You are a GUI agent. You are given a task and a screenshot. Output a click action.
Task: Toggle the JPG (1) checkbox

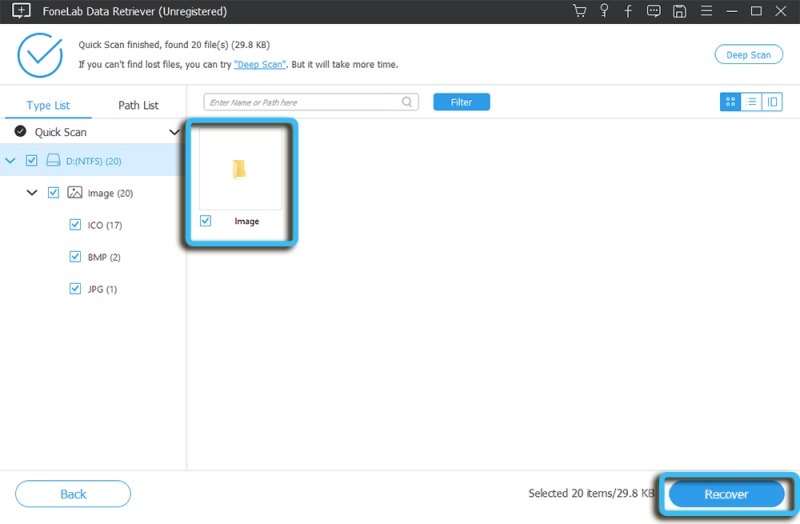click(75, 289)
